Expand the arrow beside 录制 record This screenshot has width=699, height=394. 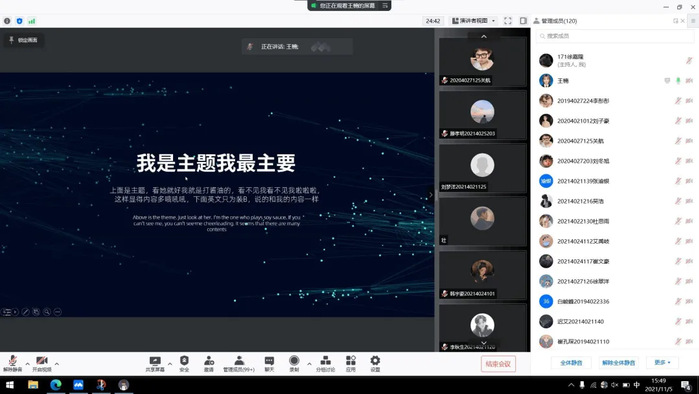point(309,364)
